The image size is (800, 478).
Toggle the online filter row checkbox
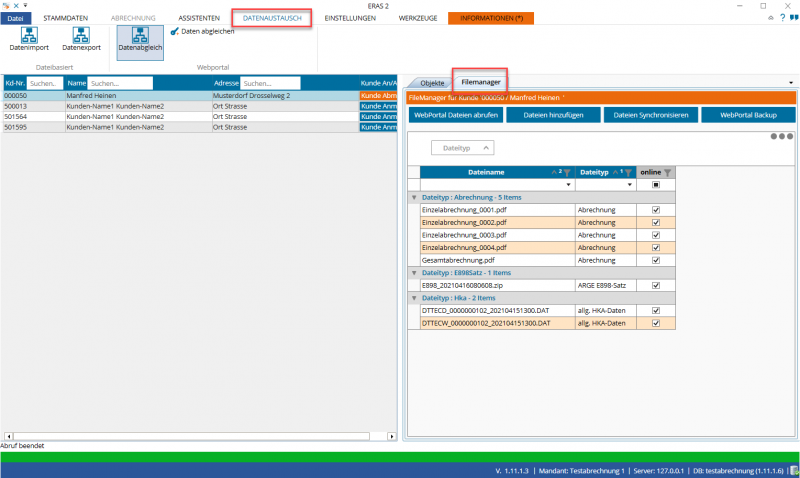click(x=656, y=185)
